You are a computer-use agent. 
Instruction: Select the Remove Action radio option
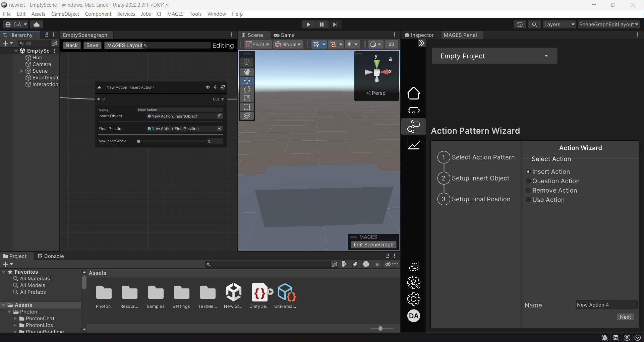(528, 190)
